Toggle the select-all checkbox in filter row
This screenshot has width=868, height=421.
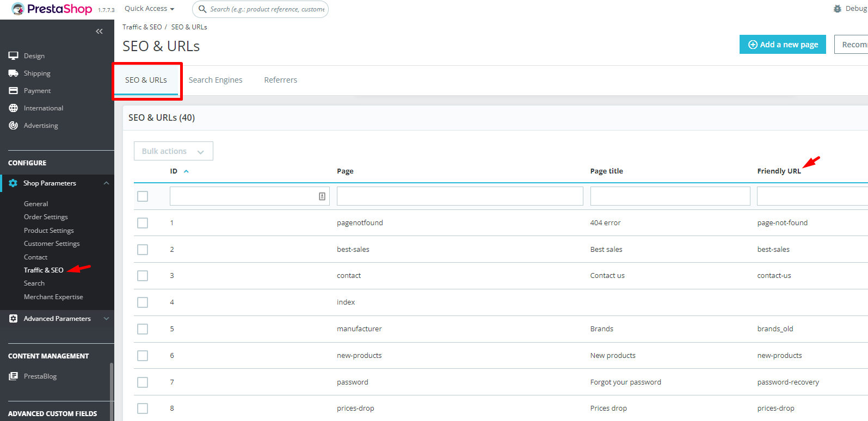pos(143,196)
